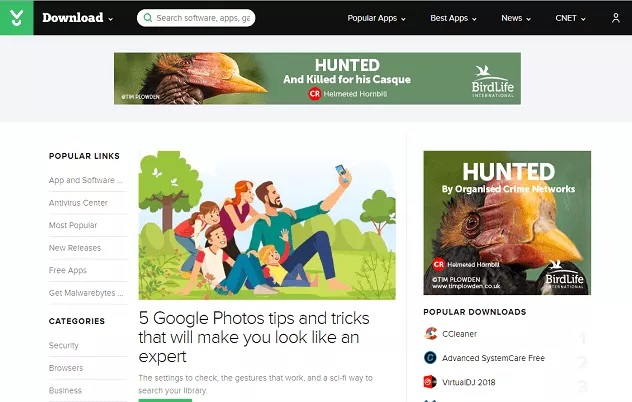Select the Security category
The height and width of the screenshot is (402, 632).
click(64, 346)
